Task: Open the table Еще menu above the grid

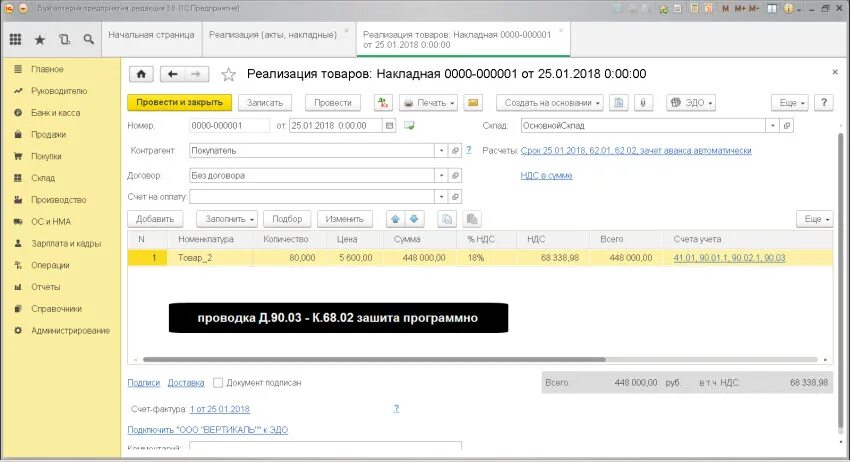Action: click(814, 219)
